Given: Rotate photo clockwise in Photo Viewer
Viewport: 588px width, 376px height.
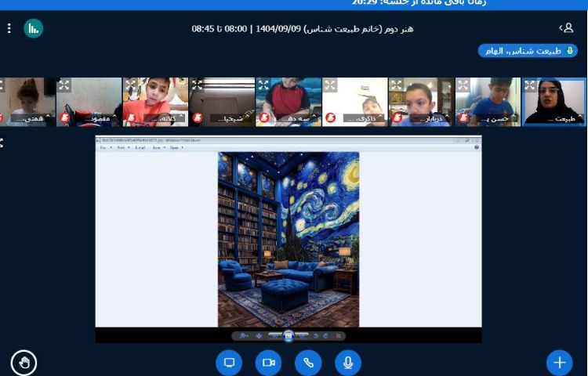Looking at the screenshot, I should [x=325, y=336].
